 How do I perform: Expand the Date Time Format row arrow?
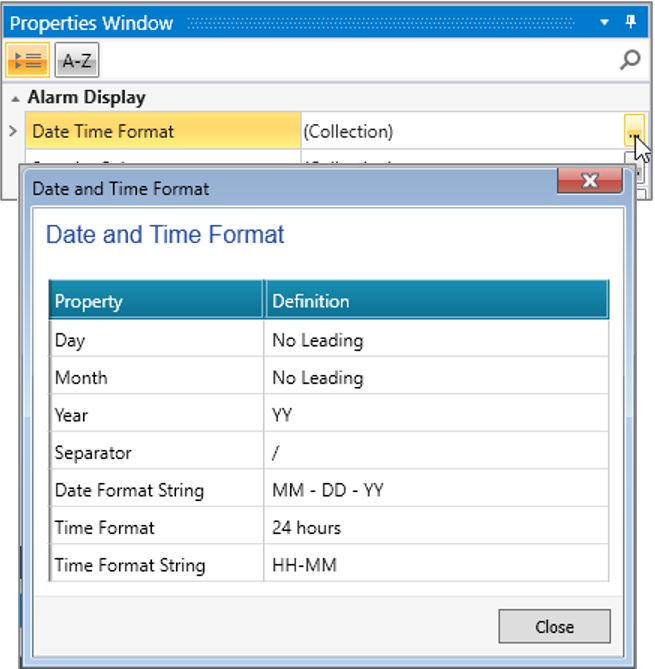click(12, 131)
